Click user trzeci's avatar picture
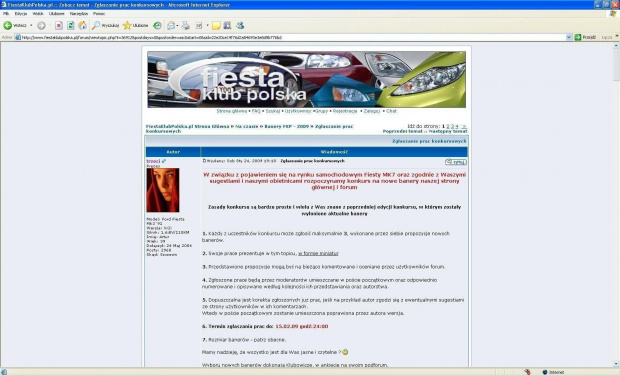 click(163, 190)
